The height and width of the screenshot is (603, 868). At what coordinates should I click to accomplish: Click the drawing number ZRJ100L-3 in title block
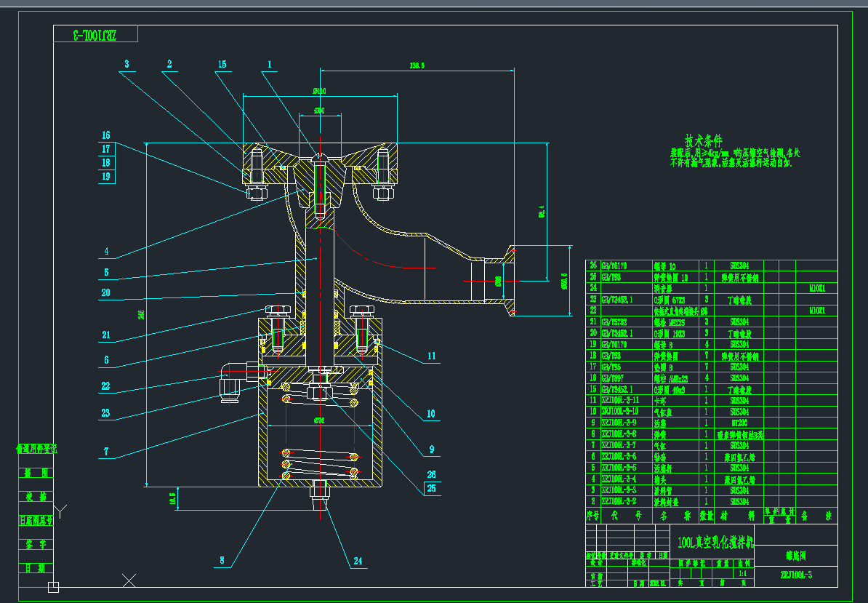pyautogui.click(x=796, y=573)
